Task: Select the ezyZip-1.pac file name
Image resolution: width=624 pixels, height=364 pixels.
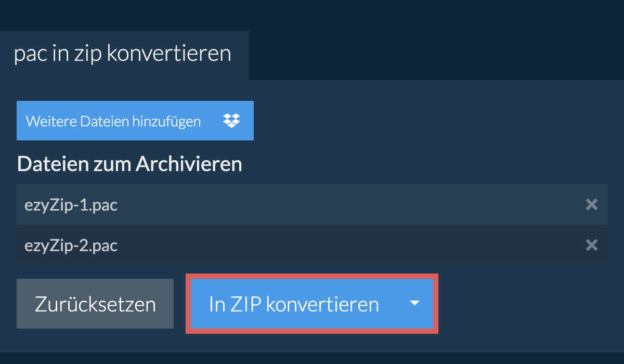Action: tap(71, 205)
